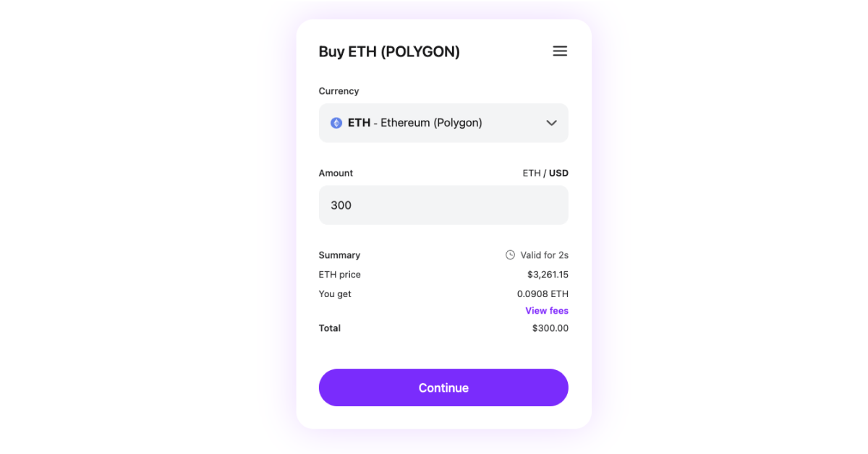Open the View fees link
This screenshot has height=454, width=868.
tap(547, 311)
